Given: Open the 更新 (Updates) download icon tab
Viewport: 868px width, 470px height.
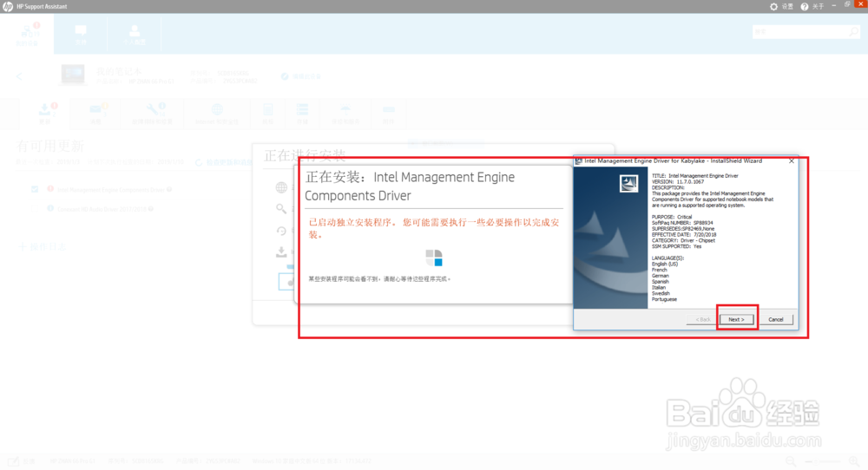Looking at the screenshot, I should 44,113.
